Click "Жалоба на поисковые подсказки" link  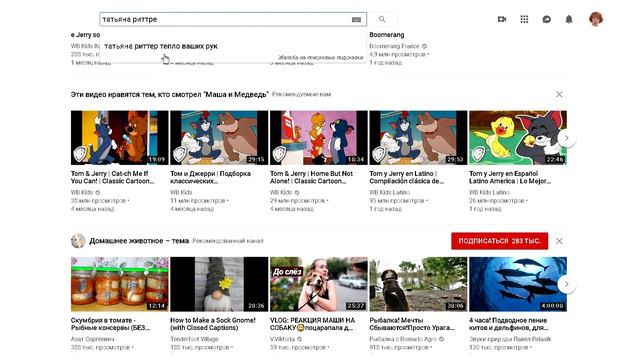(320, 58)
